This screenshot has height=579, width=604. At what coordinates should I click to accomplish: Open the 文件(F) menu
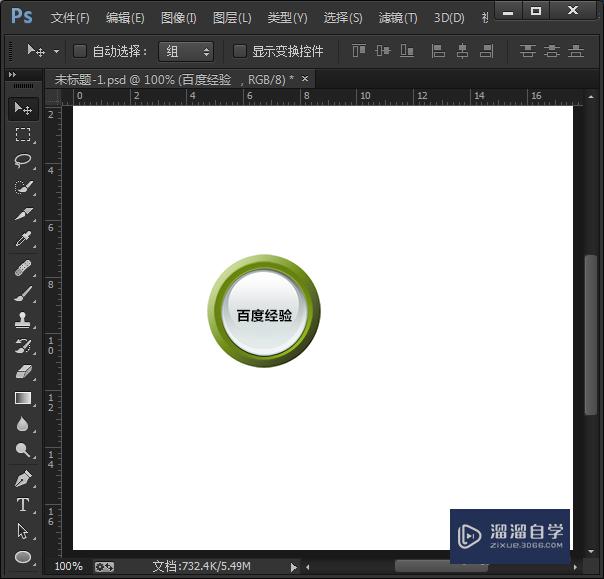coord(70,18)
